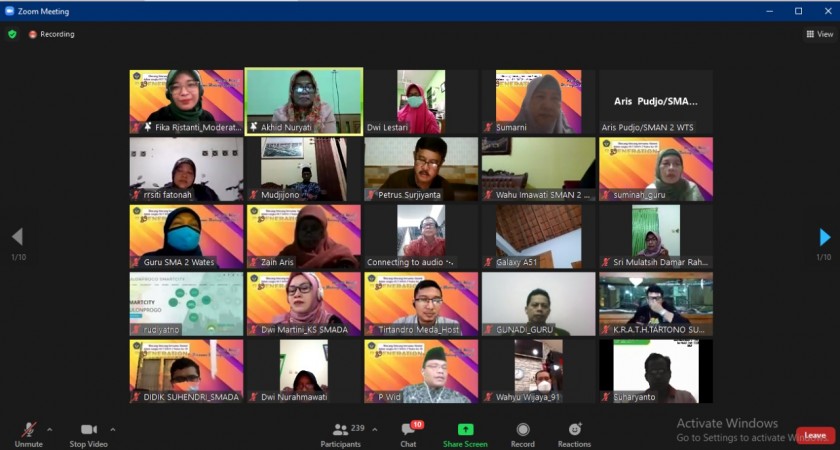This screenshot has width=840, height=450.
Task: Select Wahu Imawati SMAN 2 video tile
Action: tap(538, 169)
